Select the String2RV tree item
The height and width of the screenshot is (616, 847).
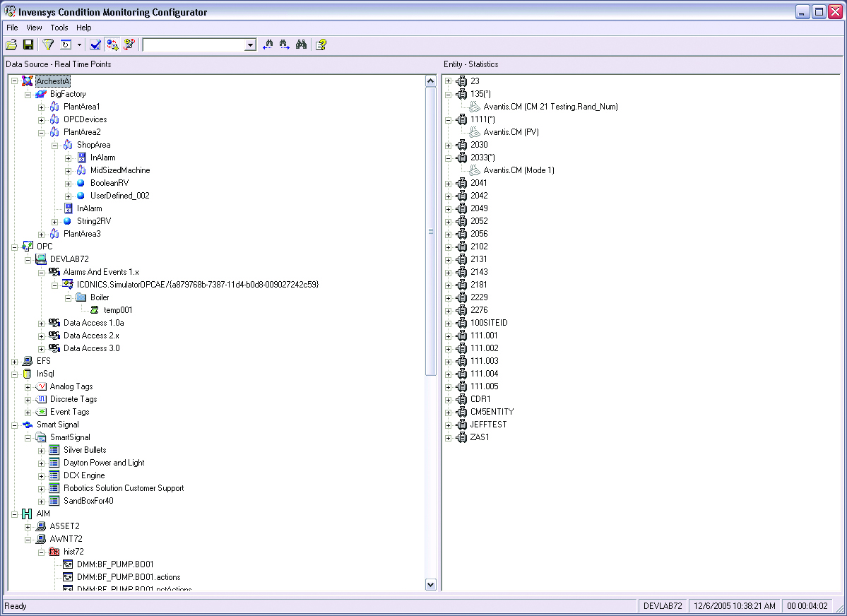(94, 221)
